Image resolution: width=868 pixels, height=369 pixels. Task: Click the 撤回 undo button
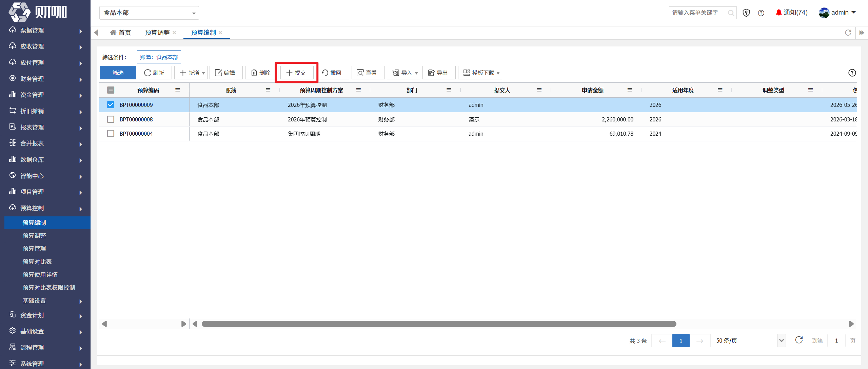point(332,73)
